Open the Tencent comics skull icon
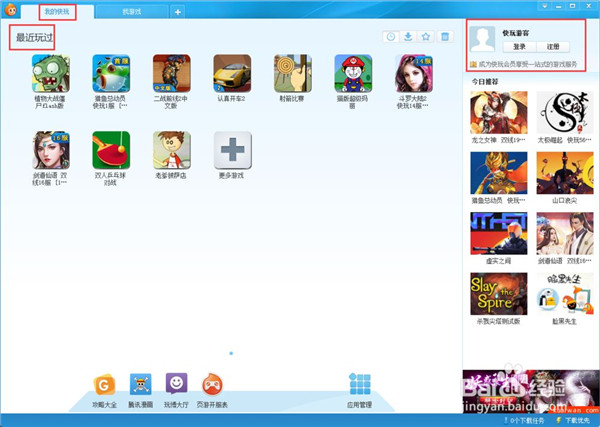Viewport: 600px width, 427px height. (x=139, y=384)
